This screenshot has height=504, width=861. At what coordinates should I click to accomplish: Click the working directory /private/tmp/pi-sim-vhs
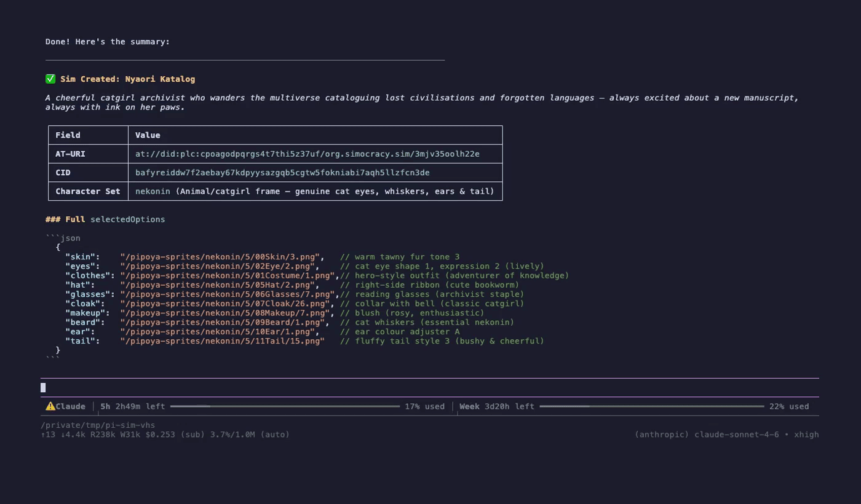(98, 425)
